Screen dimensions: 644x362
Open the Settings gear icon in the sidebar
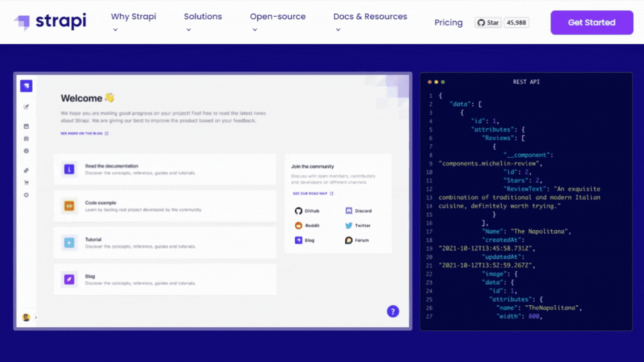tap(26, 195)
